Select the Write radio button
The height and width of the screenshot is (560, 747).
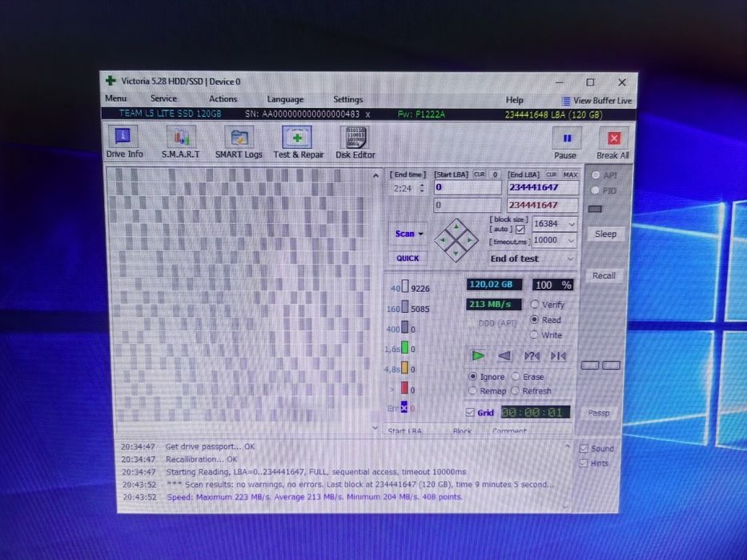534,334
